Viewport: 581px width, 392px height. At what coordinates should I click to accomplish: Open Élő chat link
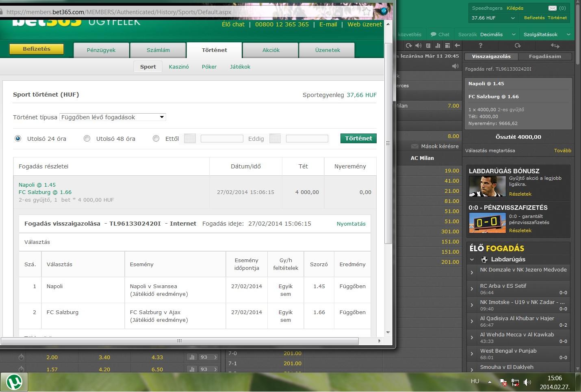(233, 24)
